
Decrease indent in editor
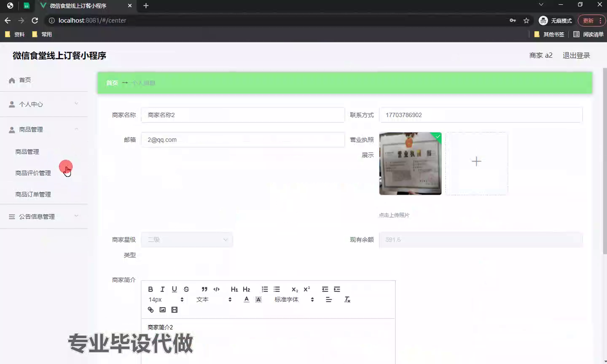325,289
